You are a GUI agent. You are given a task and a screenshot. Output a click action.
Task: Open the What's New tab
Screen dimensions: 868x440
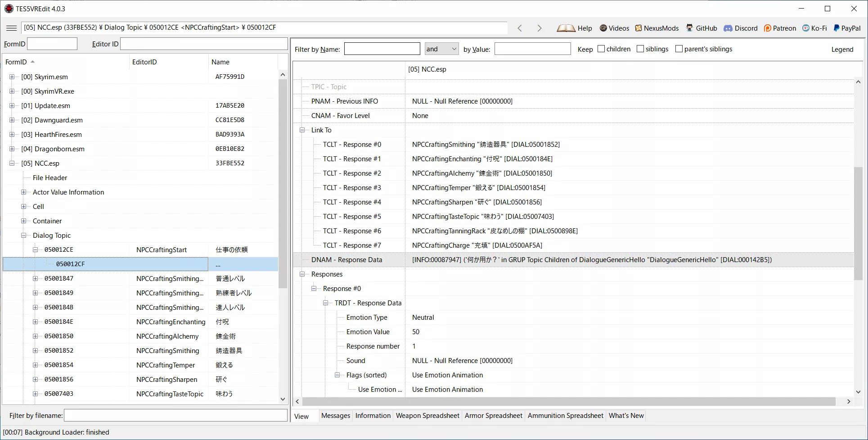[x=626, y=416]
